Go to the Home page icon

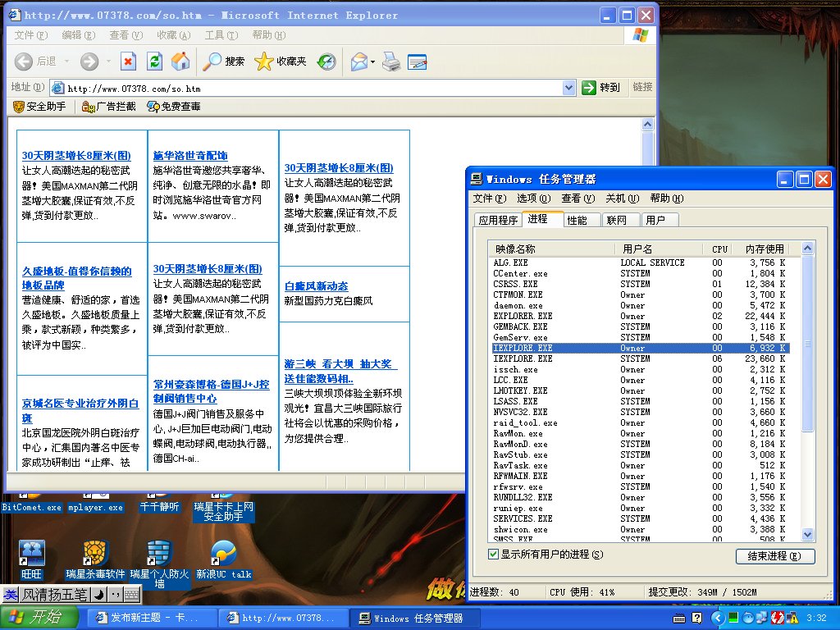[180, 62]
